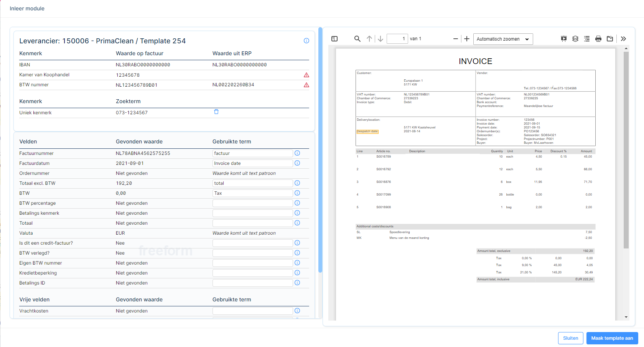This screenshot has height=347, width=644.
Task: Edit Totaal excl. BTW term field 'total'
Action: pos(252,183)
